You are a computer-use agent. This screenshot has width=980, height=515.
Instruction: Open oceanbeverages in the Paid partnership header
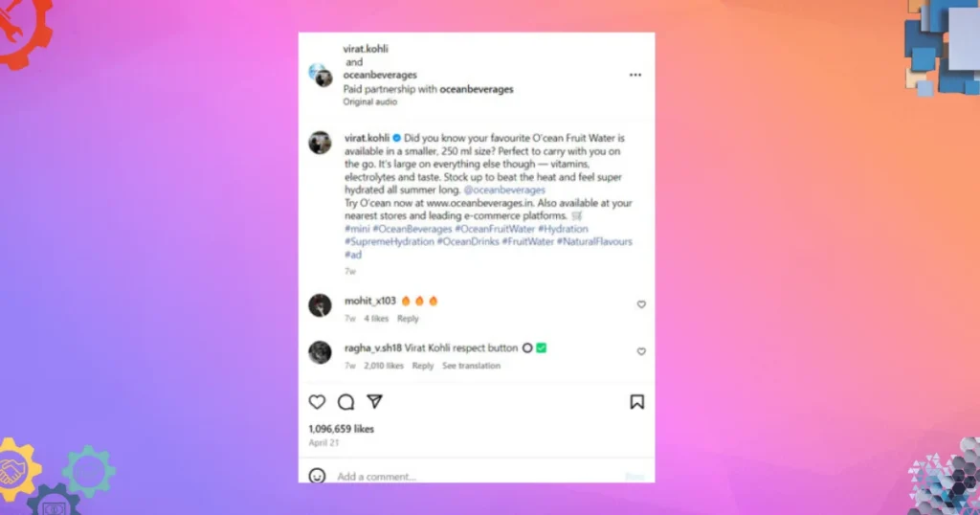[477, 89]
